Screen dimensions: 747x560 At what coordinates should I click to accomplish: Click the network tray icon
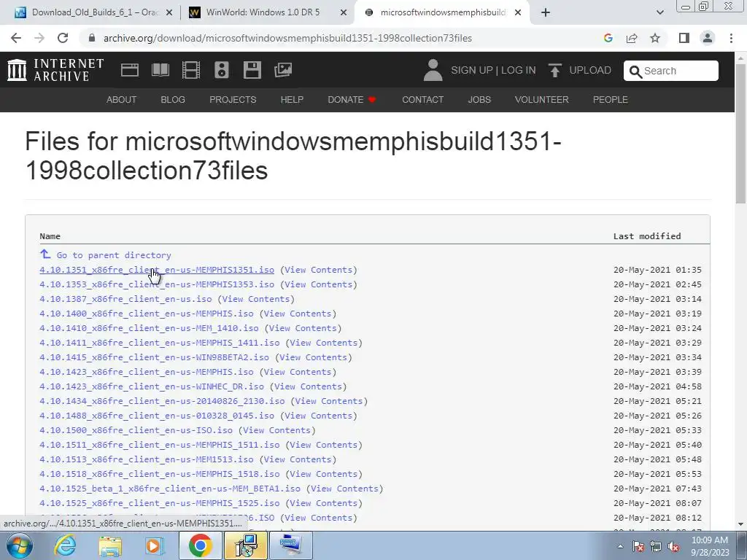[656, 546]
